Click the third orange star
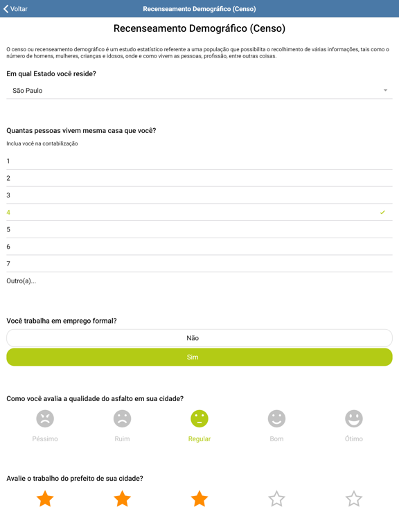The width and height of the screenshot is (399, 532). point(199,499)
